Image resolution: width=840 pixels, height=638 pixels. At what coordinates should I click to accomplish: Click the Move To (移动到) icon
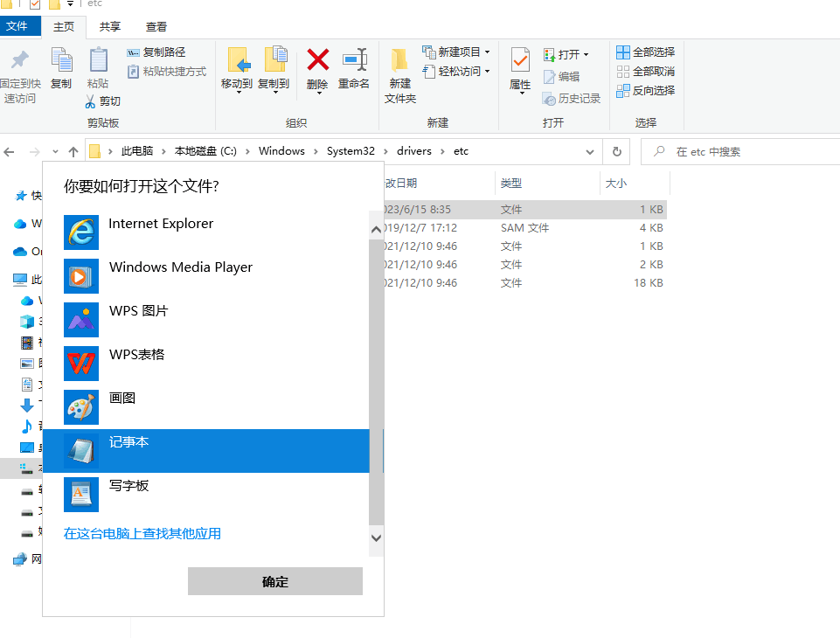[238, 60]
